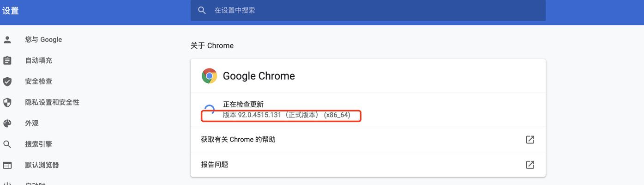This screenshot has height=185, width=644.
Task: Click the Google Chrome logo
Action: (209, 76)
